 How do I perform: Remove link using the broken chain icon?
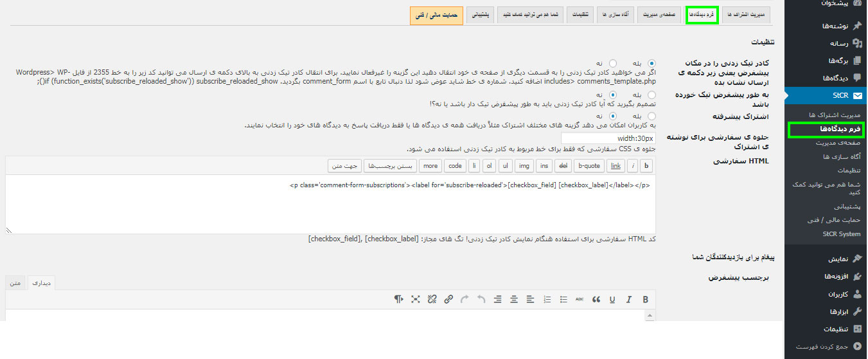432,299
